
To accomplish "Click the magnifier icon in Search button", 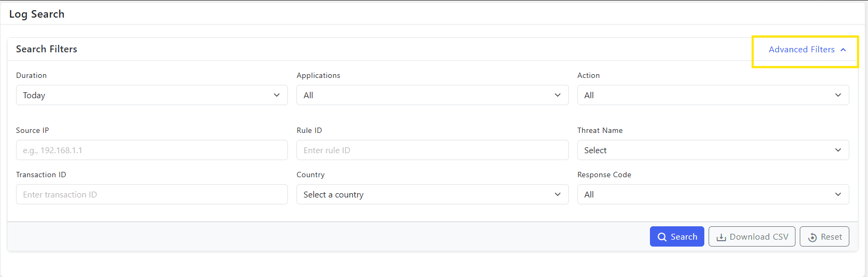I will (x=662, y=237).
